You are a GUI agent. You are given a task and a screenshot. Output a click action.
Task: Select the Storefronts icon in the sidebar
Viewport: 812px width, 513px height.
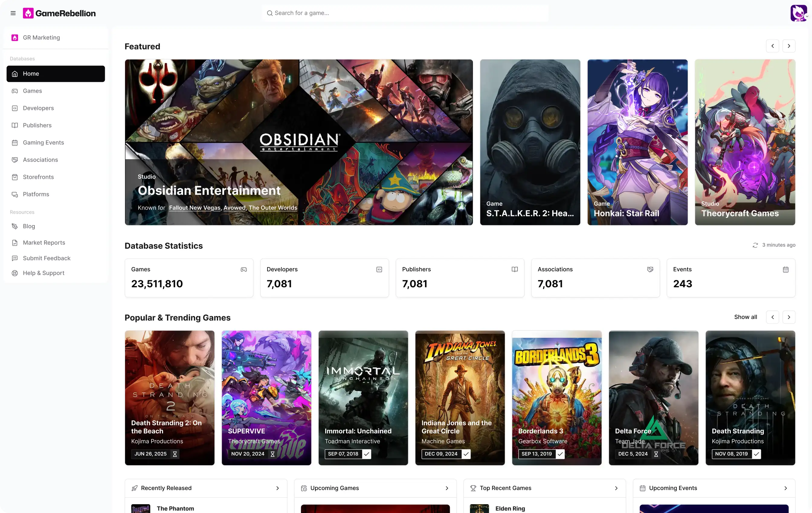[x=15, y=177]
